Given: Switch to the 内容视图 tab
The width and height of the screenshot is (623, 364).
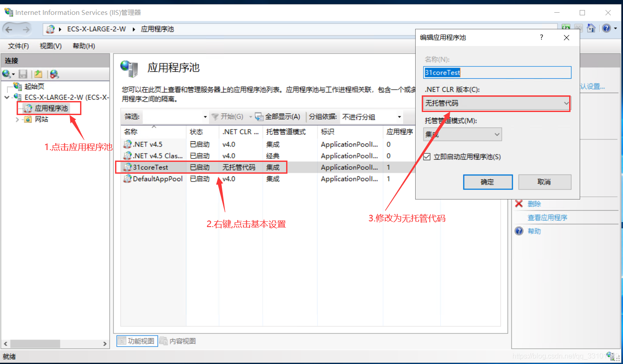Looking at the screenshot, I should pyautogui.click(x=178, y=341).
